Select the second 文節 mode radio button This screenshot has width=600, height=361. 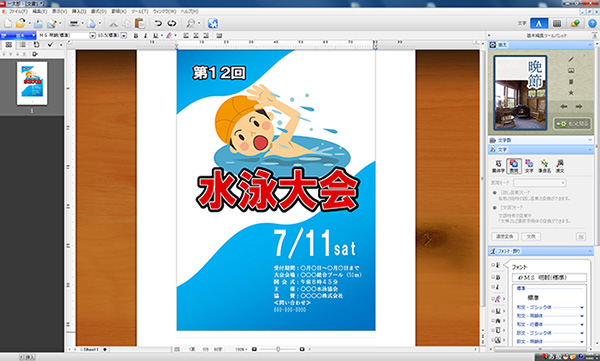(495, 207)
